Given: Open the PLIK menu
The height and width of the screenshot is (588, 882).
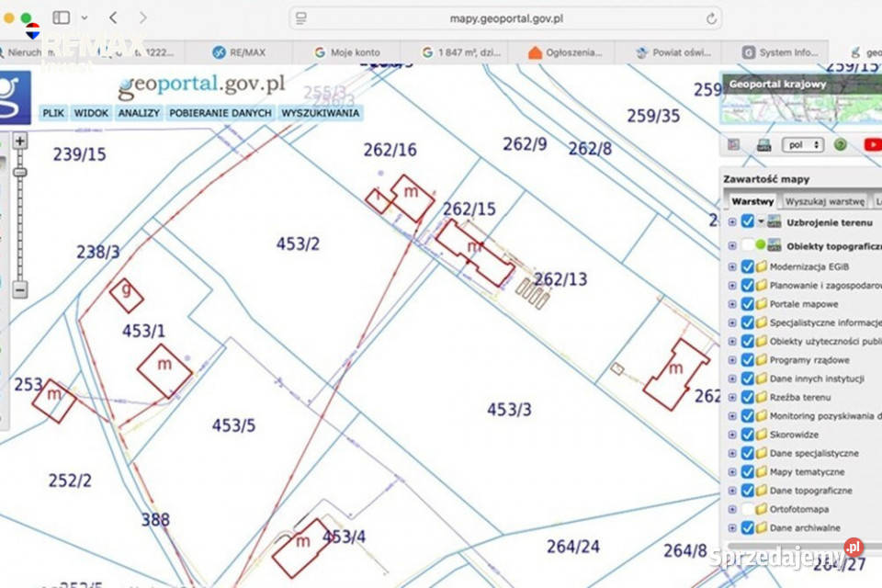Looking at the screenshot, I should point(53,113).
